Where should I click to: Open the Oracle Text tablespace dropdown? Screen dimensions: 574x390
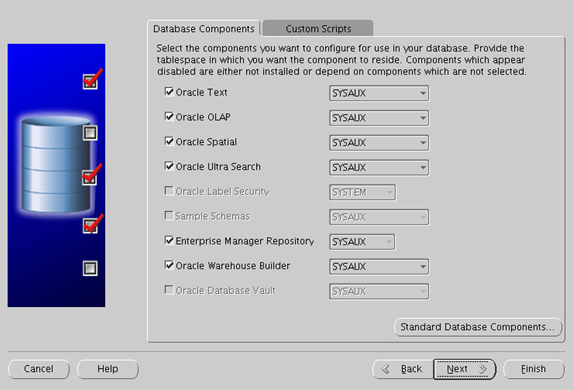379,93
